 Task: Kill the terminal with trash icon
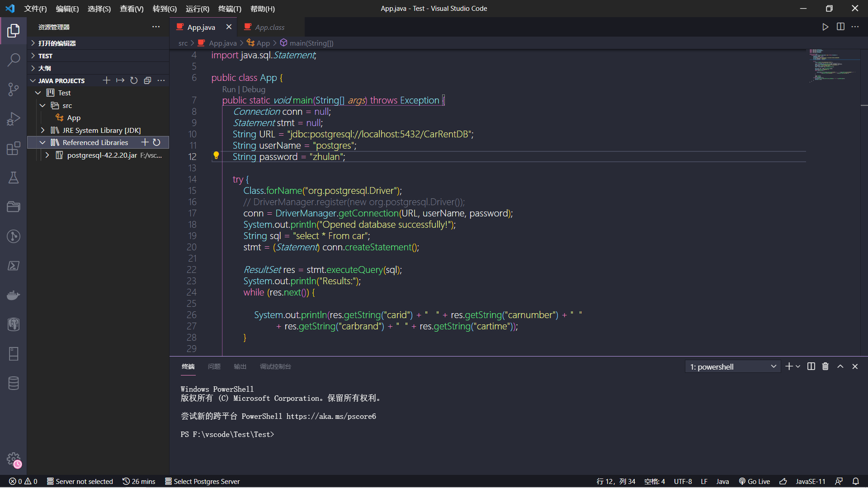(x=825, y=366)
